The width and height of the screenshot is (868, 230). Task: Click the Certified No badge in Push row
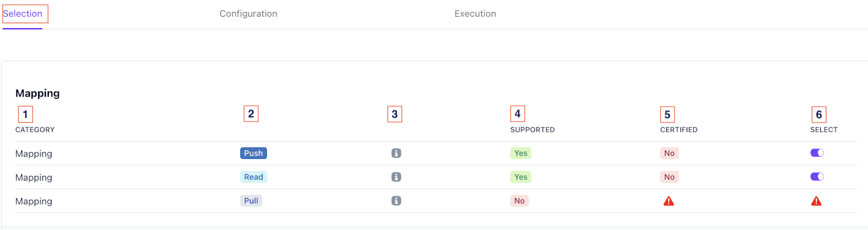[x=669, y=154]
